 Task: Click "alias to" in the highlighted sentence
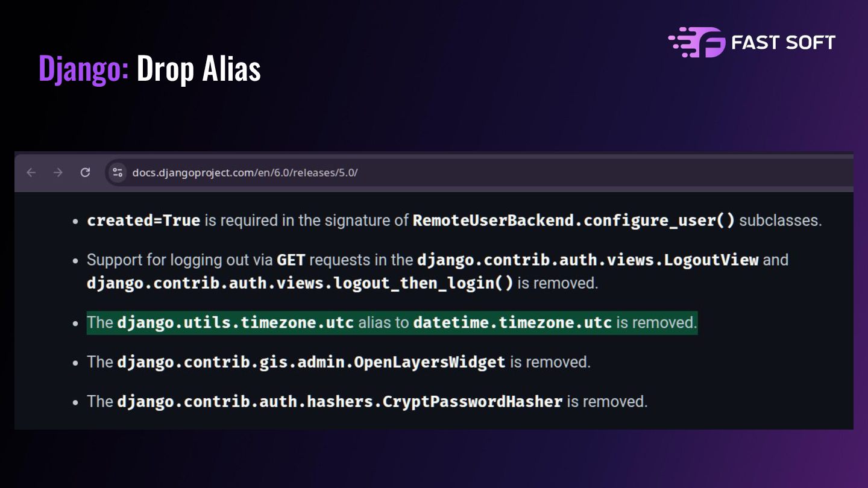click(383, 323)
